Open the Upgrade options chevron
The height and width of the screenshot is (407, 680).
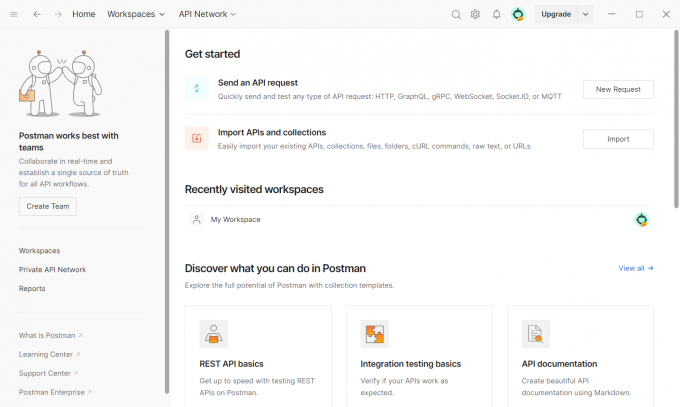tap(585, 14)
